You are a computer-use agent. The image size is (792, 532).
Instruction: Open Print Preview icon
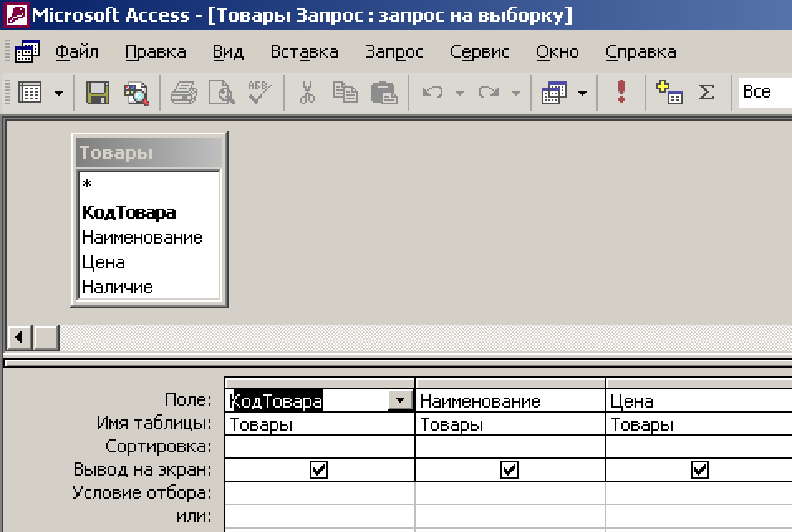(x=222, y=93)
